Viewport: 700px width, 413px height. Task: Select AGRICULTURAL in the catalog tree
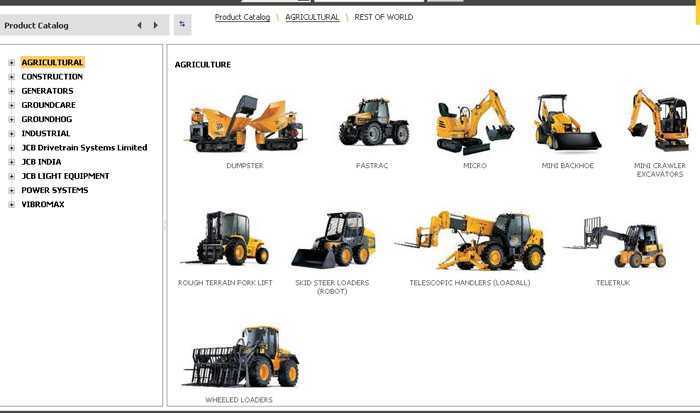point(52,63)
